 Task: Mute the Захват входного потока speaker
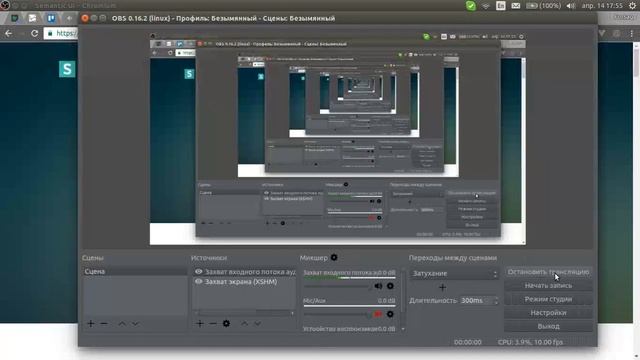click(x=378, y=286)
